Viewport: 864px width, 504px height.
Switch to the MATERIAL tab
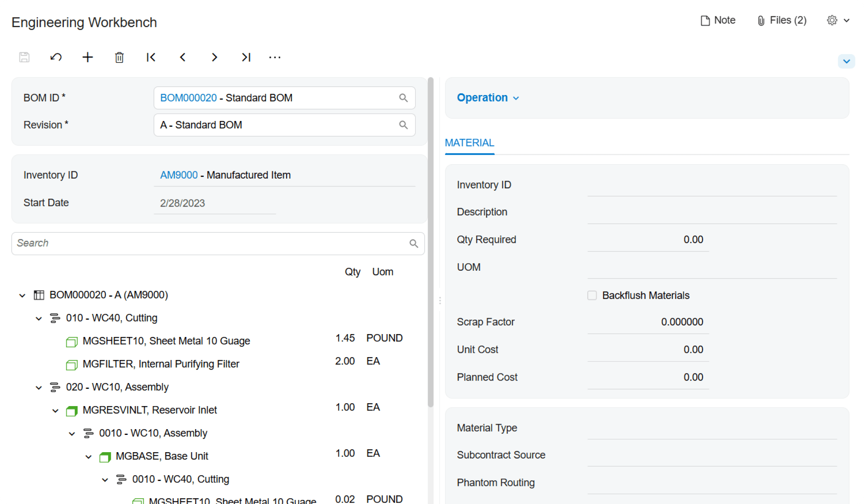coord(469,143)
